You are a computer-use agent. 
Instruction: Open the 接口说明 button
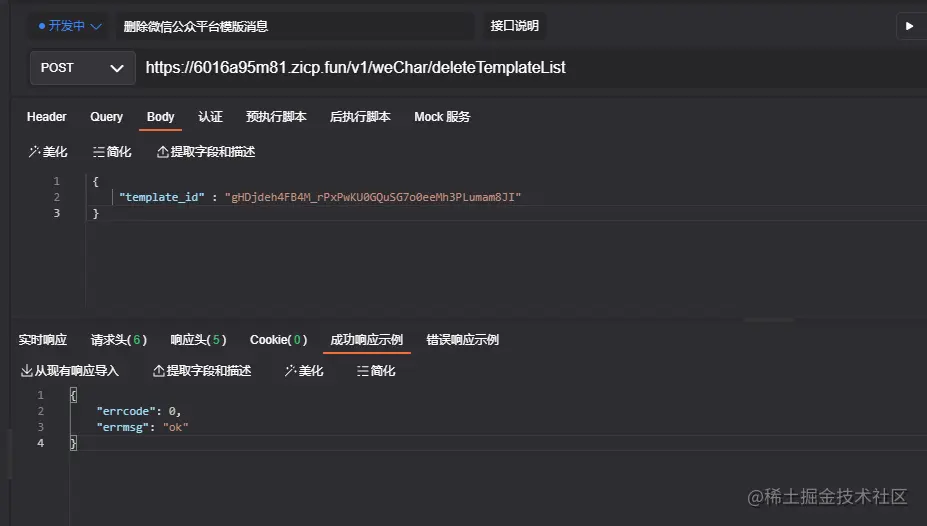click(x=514, y=26)
